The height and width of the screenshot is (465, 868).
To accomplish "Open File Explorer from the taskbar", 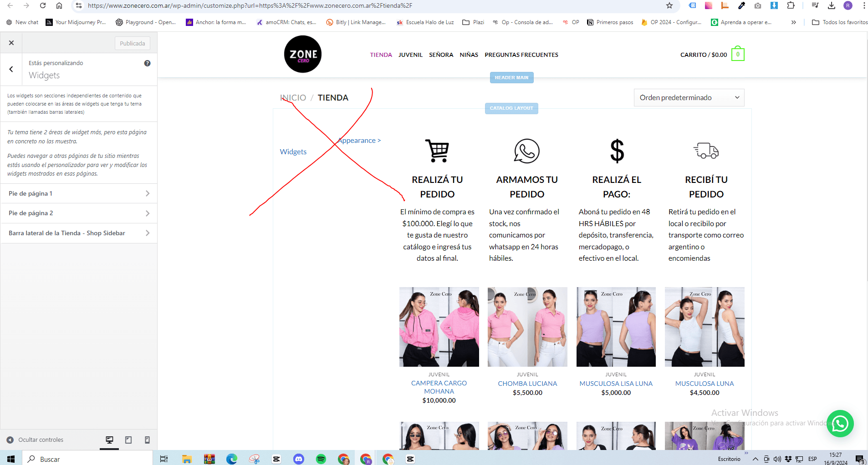I will pos(187,459).
